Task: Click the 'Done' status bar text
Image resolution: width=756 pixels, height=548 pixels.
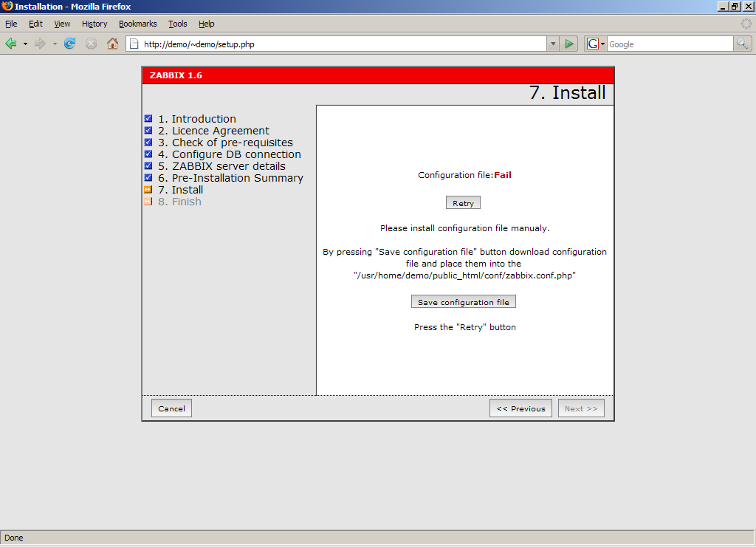Action: coord(13,538)
